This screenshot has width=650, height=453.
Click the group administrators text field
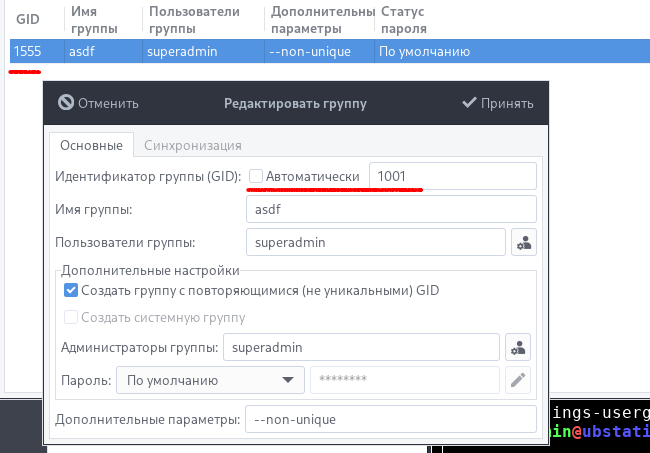pos(360,347)
